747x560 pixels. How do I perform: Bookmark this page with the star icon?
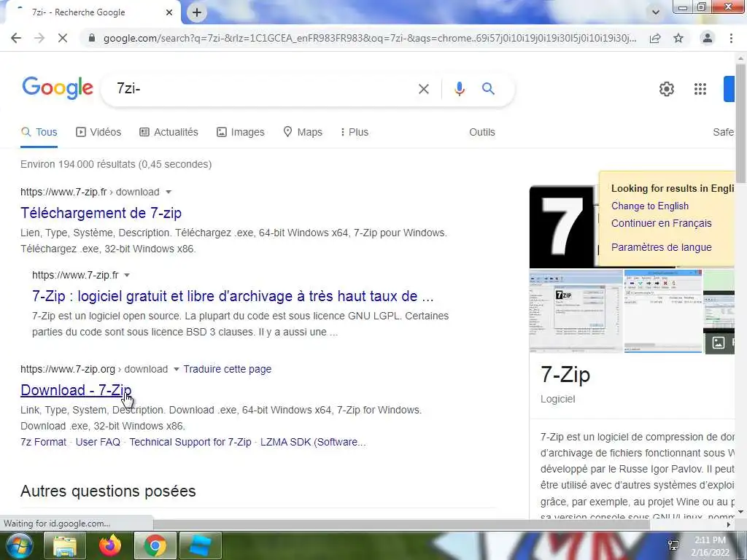tap(678, 38)
